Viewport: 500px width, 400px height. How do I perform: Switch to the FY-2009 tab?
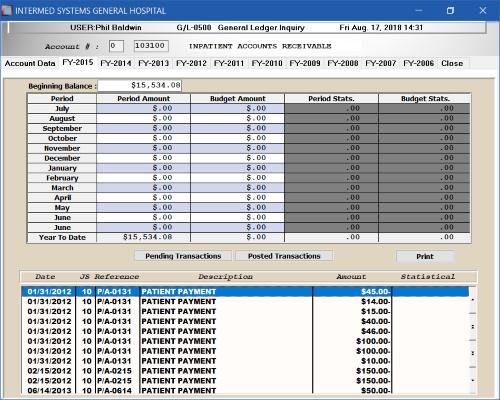[305, 63]
